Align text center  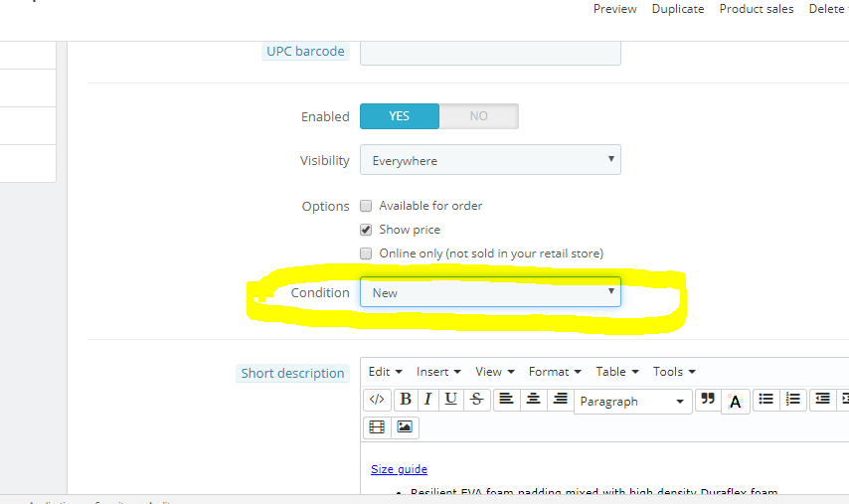533,400
